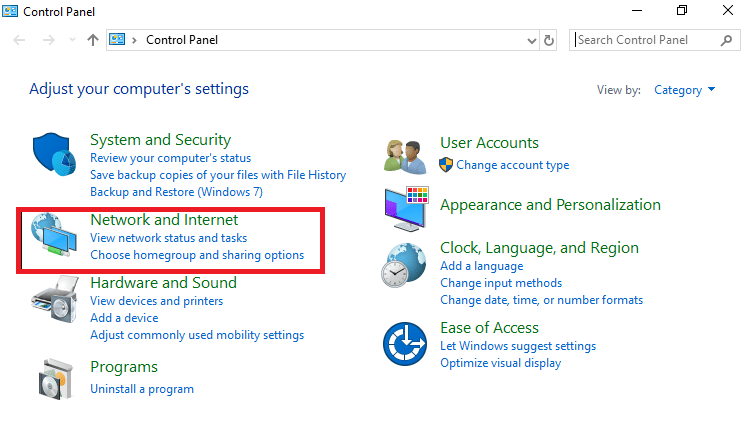Click the Search Control Panel field

(x=645, y=40)
